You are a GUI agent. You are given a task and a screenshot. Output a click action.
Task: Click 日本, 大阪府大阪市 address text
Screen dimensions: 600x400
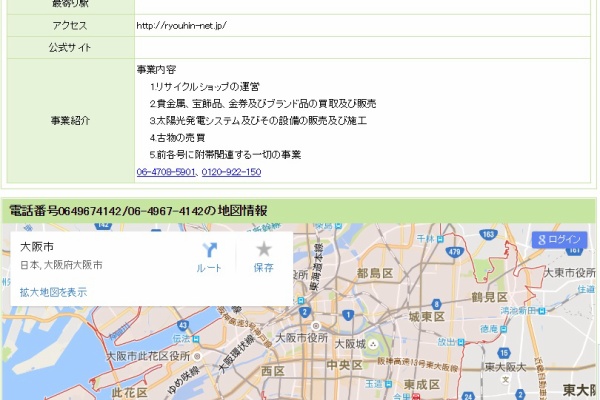[x=61, y=265]
